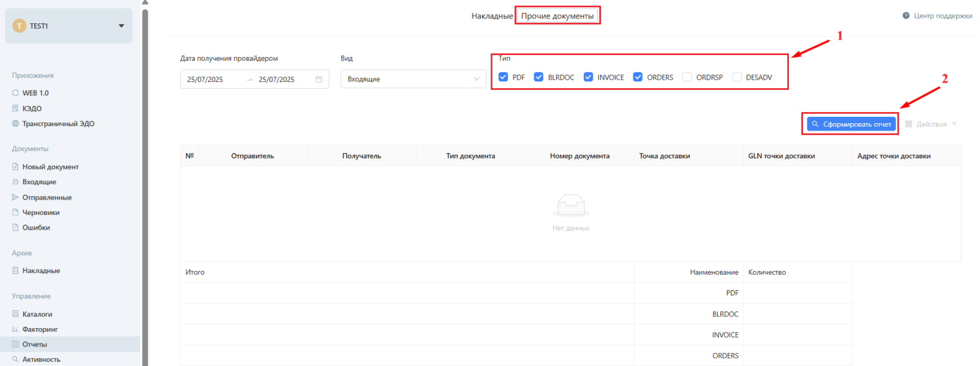980x366 pixels.
Task: Uncheck the INVOICE type checkbox
Action: point(588,77)
